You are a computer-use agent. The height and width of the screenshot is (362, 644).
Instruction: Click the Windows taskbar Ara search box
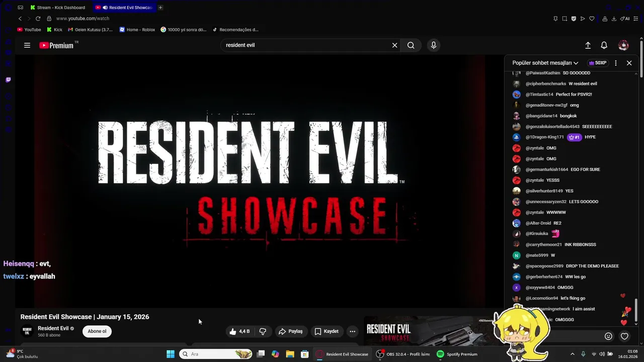(x=216, y=354)
